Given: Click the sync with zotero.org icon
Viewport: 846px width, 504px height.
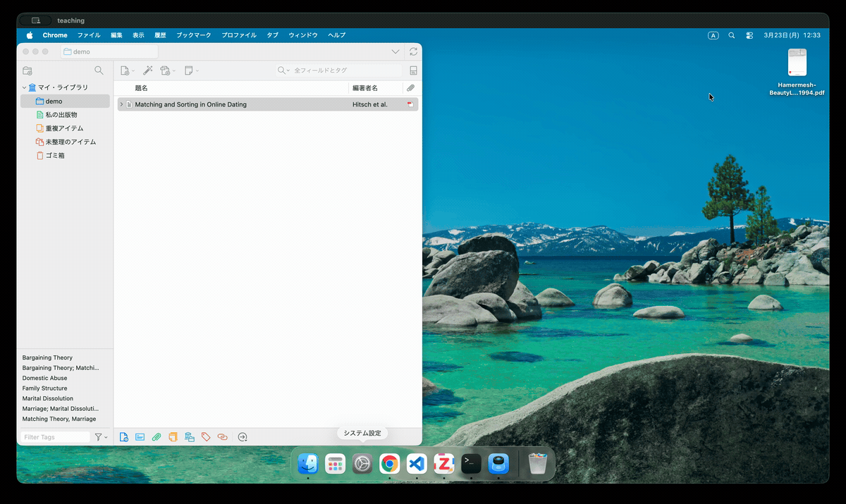Looking at the screenshot, I should pos(413,51).
